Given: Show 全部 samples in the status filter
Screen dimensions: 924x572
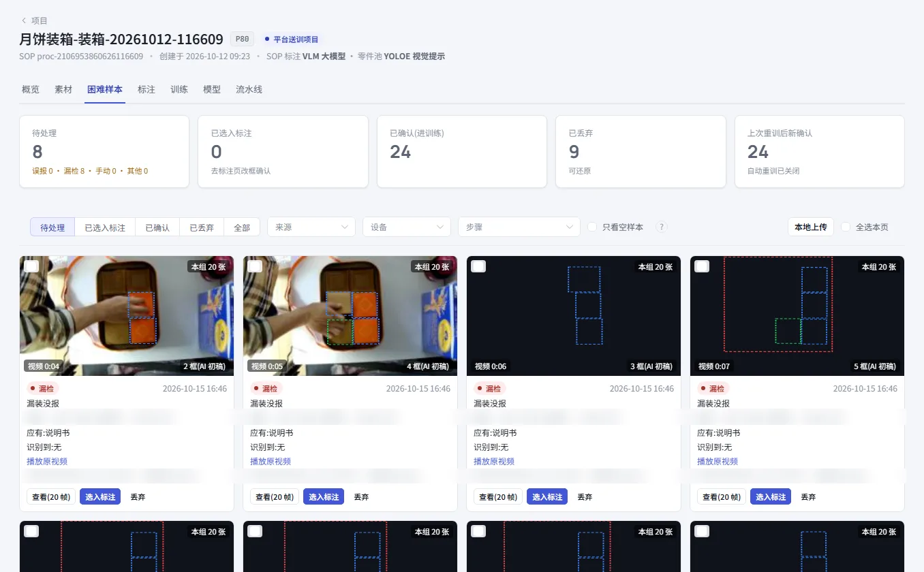Looking at the screenshot, I should click(x=242, y=227).
